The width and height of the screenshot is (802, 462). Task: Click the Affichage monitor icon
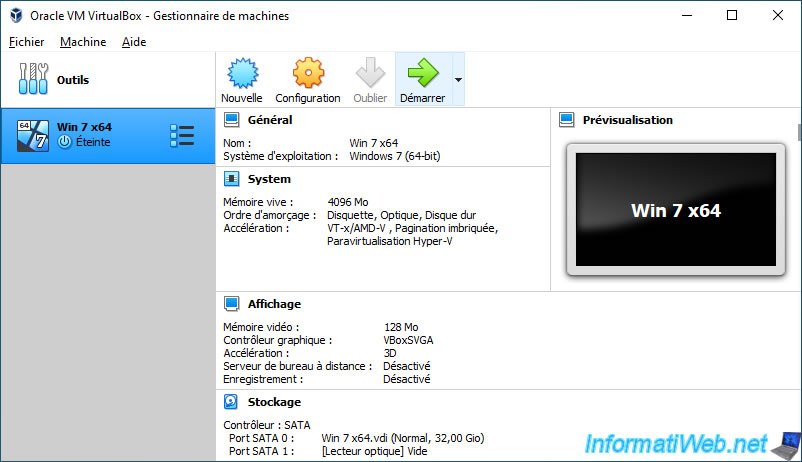tap(232, 303)
